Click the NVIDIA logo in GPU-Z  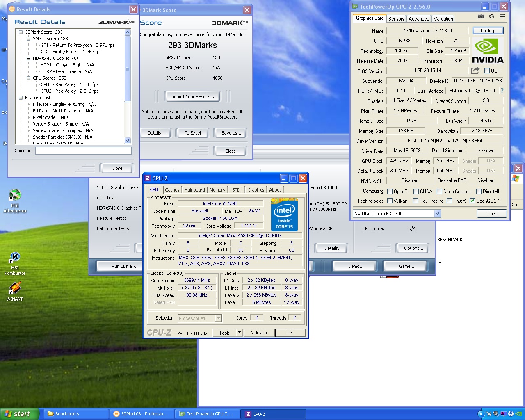pyautogui.click(x=488, y=50)
